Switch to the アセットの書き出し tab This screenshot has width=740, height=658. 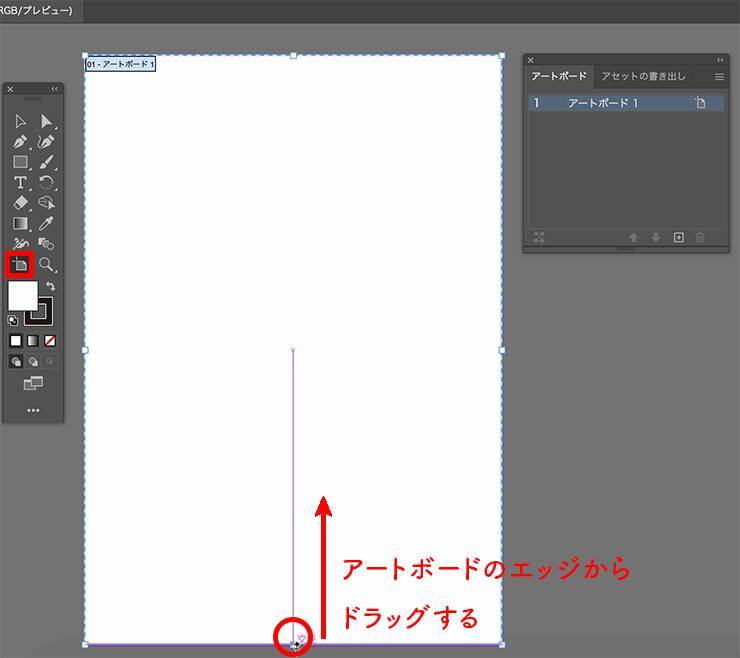643,77
